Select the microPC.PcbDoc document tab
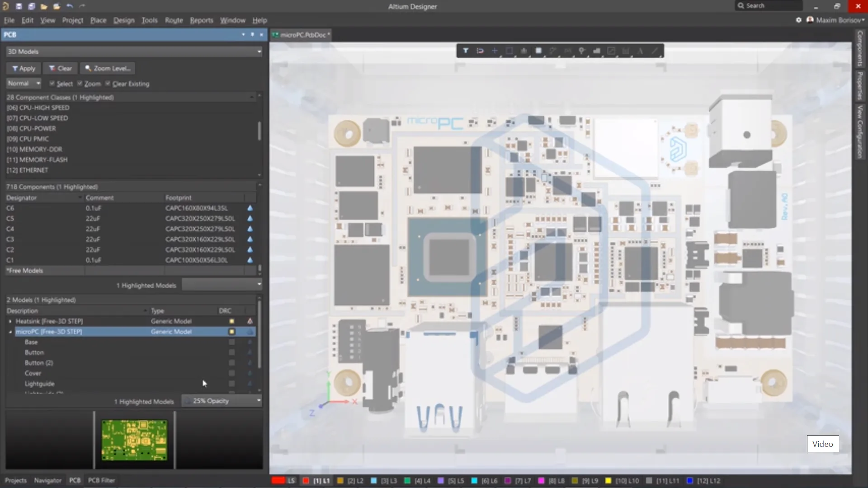 point(301,35)
